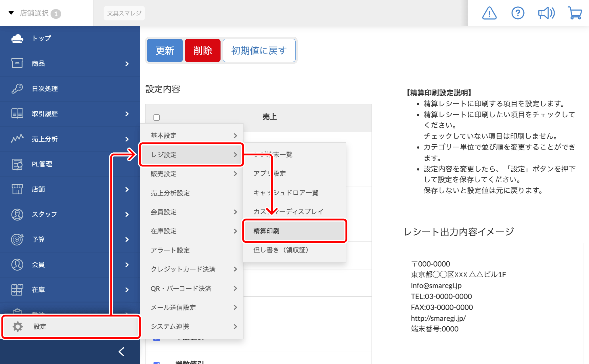Image resolution: width=589 pixels, height=364 pixels.
Task: Select アプリ設定 submenu entry
Action: click(294, 173)
